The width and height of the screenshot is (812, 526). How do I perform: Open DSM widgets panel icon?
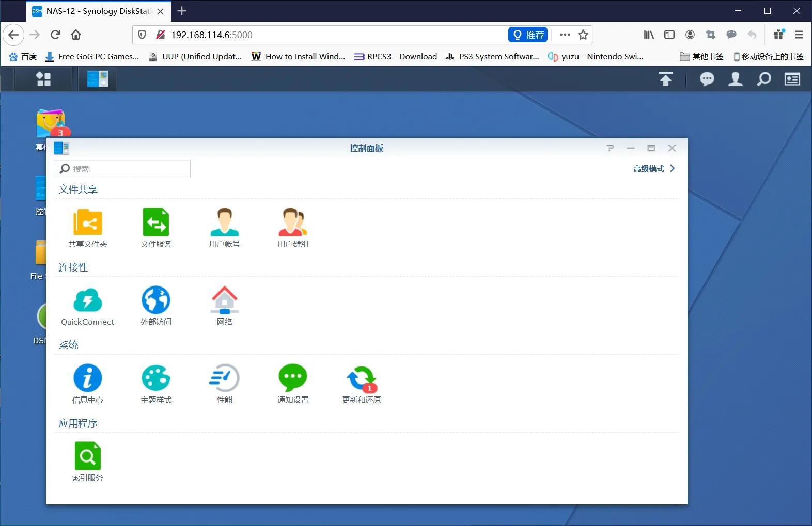pos(792,79)
